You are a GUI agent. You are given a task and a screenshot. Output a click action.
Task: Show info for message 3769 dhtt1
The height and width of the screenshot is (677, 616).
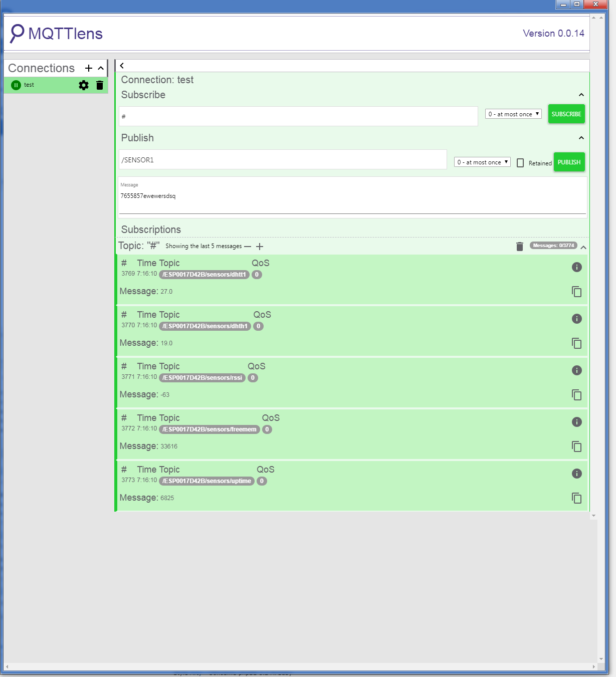coord(577,267)
